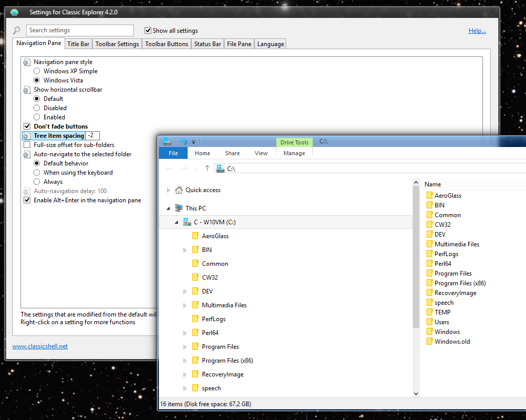Uncheck the Don't fade buttons checkbox
Viewport: 526px width, 420px height.
tap(27, 127)
